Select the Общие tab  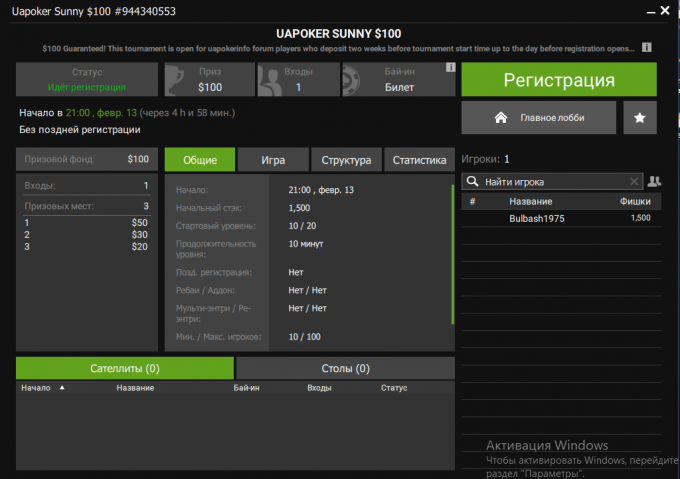pos(200,160)
